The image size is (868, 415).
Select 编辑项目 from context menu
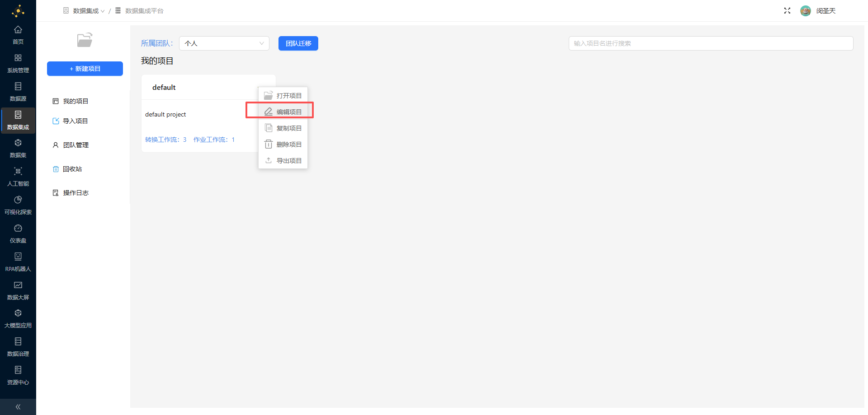[283, 112]
